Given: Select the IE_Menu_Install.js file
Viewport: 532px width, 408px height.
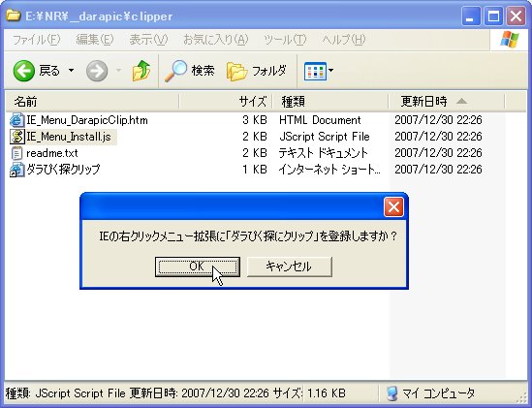Looking at the screenshot, I should tap(69, 137).
